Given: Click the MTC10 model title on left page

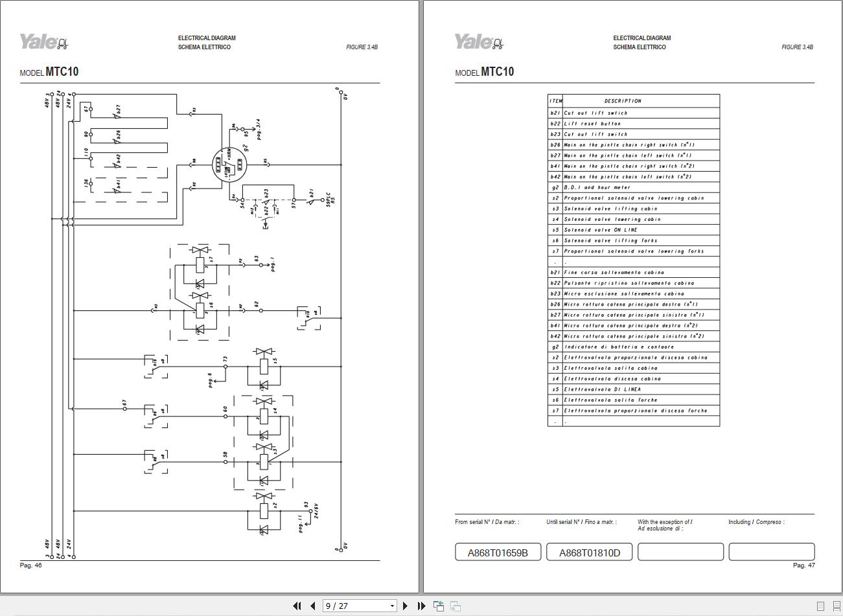Looking at the screenshot, I should point(62,72).
